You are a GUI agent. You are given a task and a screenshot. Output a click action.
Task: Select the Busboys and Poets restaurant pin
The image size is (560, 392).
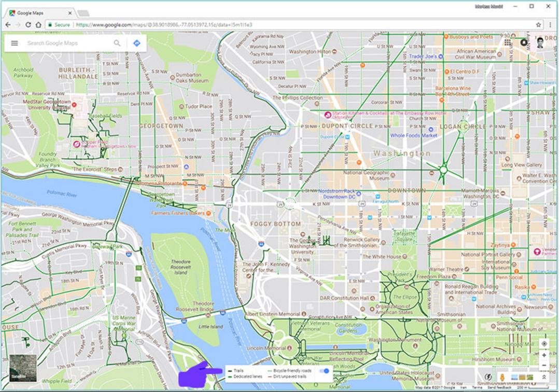(446, 36)
